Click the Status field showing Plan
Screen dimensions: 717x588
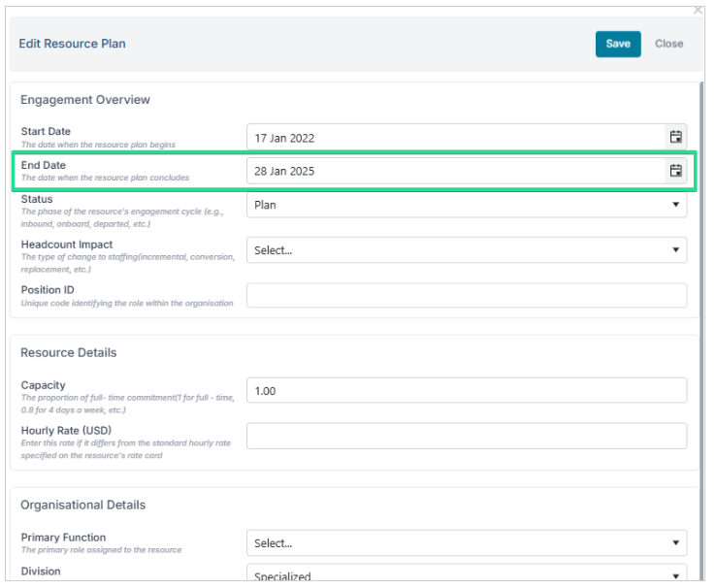click(467, 205)
